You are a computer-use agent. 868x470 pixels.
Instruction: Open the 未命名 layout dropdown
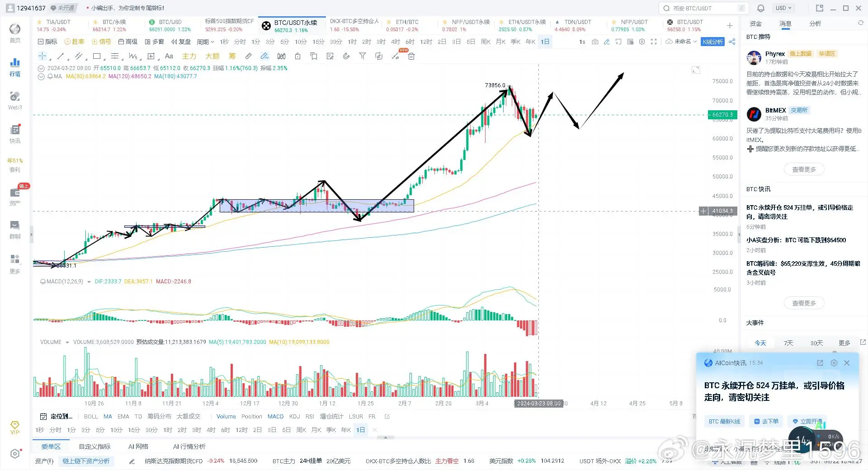click(681, 42)
